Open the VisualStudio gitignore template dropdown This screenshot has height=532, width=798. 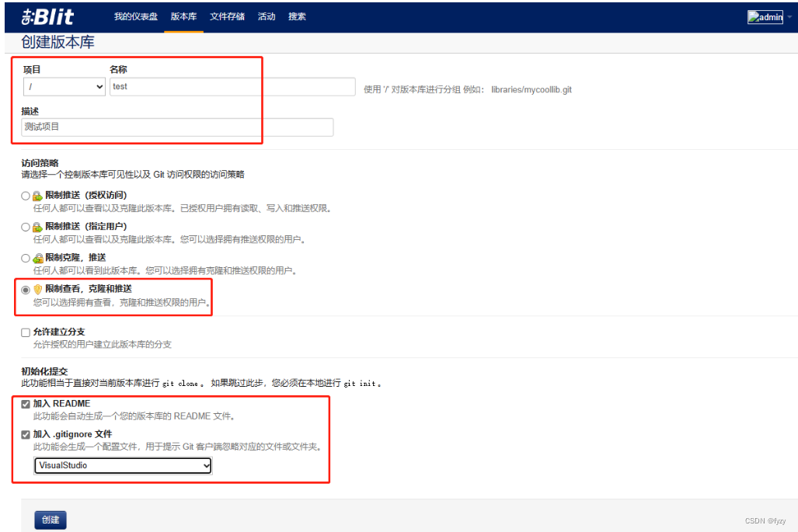pos(122,464)
